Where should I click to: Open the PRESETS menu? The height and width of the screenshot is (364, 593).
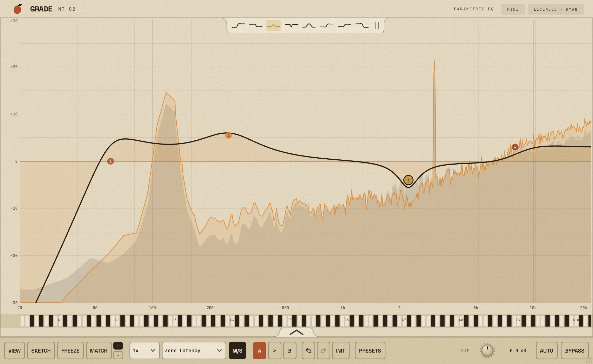click(370, 350)
